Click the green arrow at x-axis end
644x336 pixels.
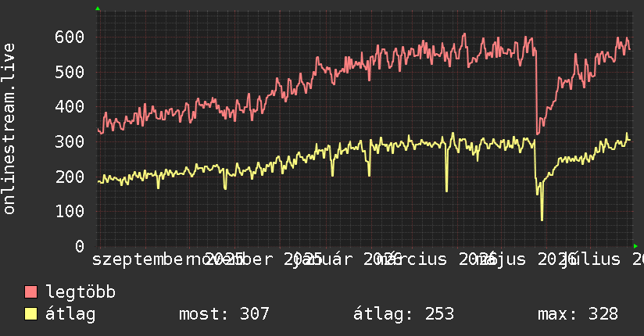coord(635,246)
